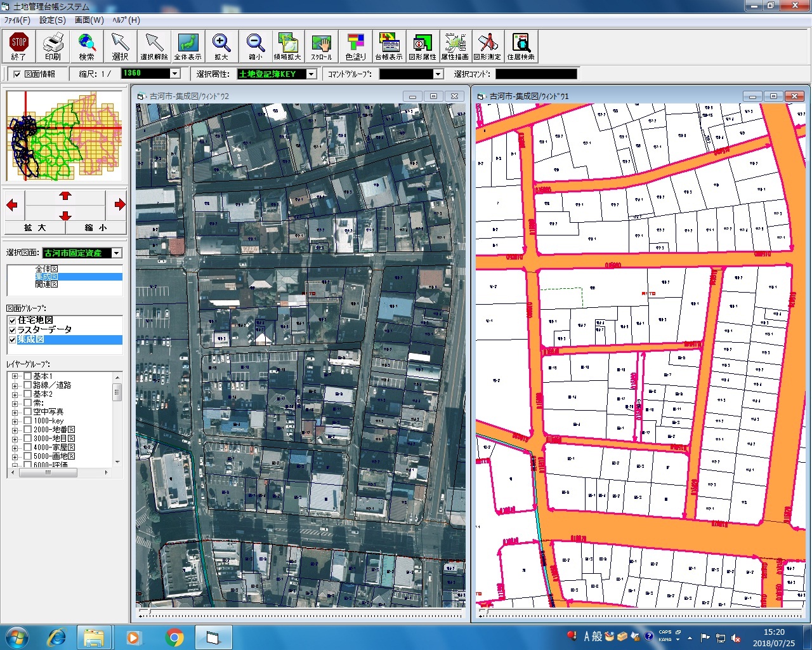Maximize the 集成図/ウィンドウ1 map window

(x=773, y=96)
